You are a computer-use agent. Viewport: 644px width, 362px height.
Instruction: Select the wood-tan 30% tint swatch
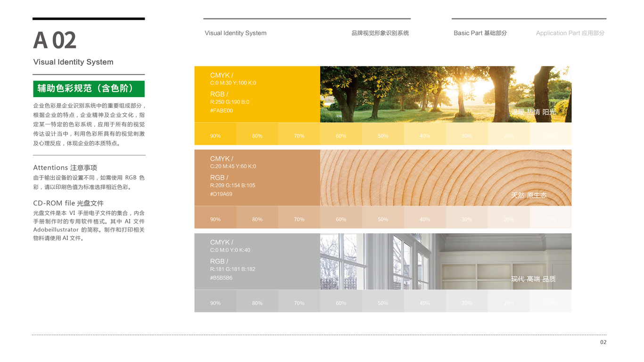coord(467,217)
